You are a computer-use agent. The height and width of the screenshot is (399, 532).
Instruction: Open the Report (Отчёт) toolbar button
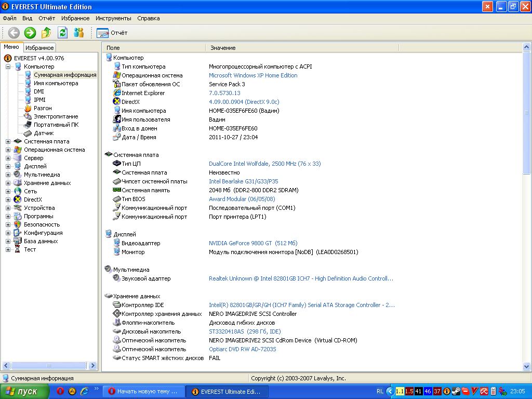coord(112,33)
